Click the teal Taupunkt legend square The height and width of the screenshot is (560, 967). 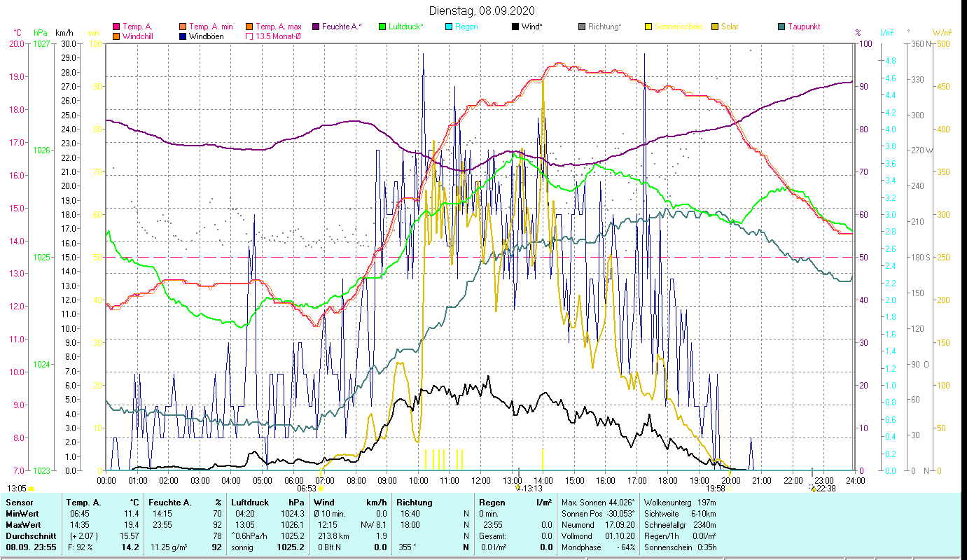click(781, 27)
